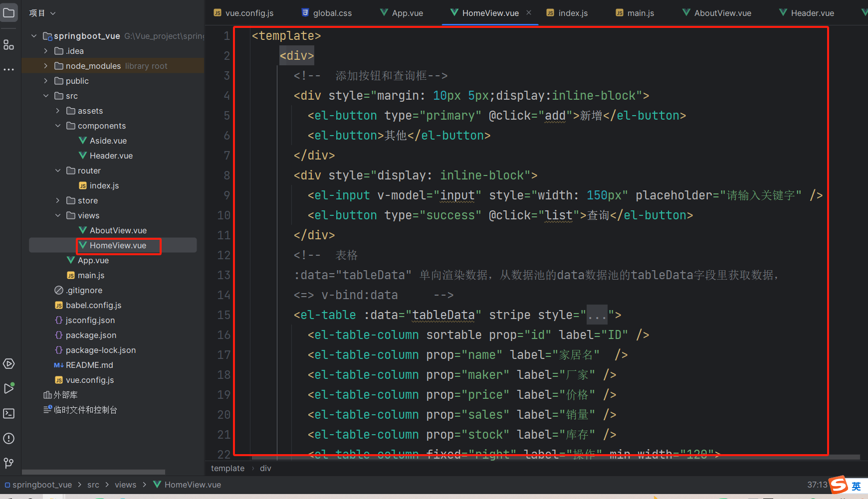Click the Sogou input method icon
The image size is (868, 499).
coord(839,485)
